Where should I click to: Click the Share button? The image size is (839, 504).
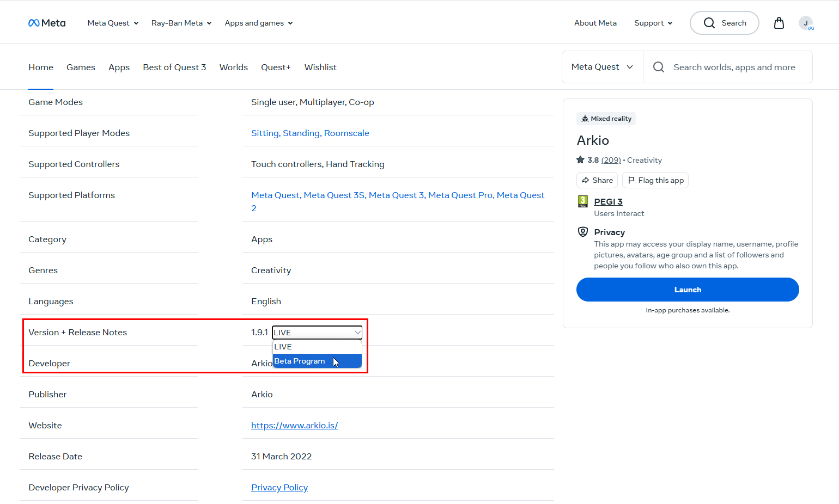(597, 180)
